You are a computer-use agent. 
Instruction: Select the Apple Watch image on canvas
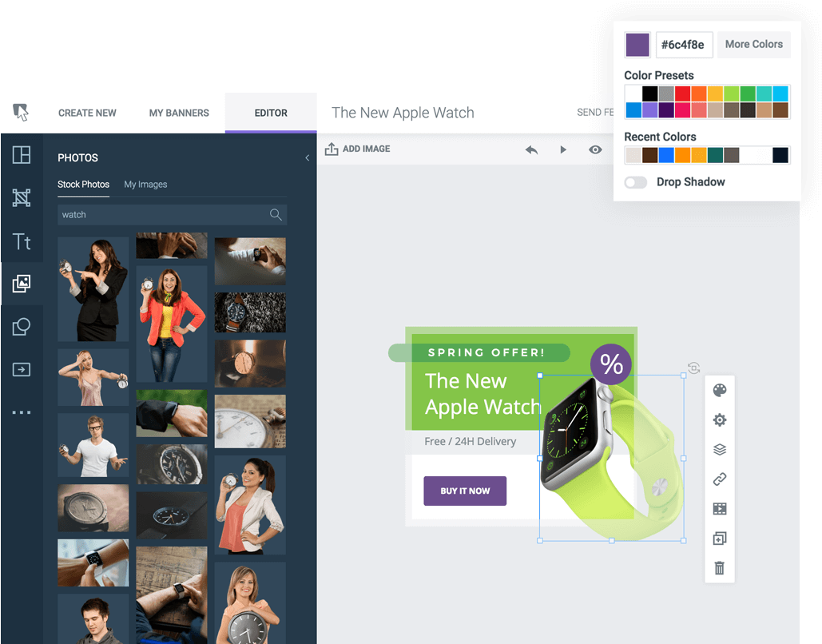coord(612,458)
